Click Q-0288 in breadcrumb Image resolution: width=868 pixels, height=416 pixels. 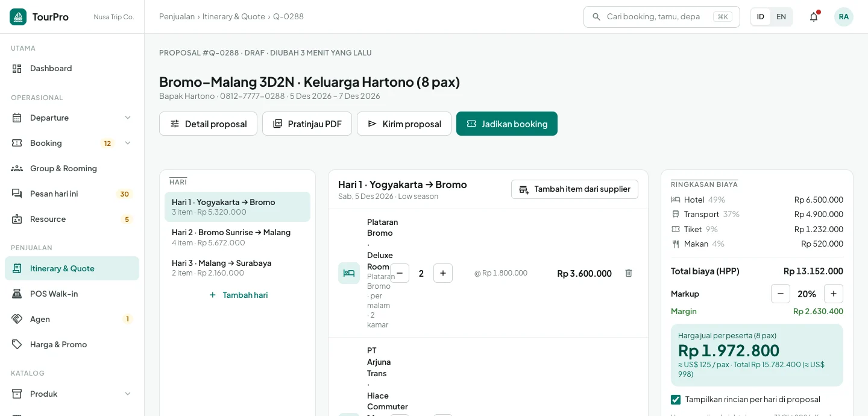288,17
